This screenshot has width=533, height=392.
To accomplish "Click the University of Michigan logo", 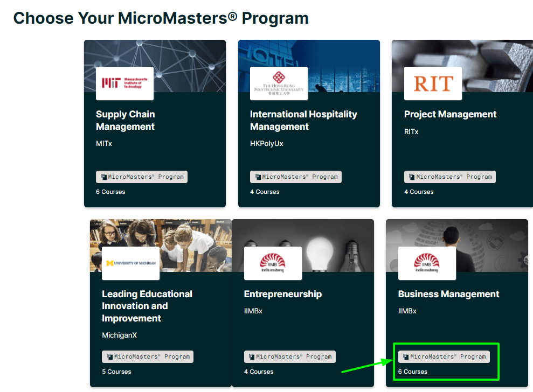I will 130,263.
